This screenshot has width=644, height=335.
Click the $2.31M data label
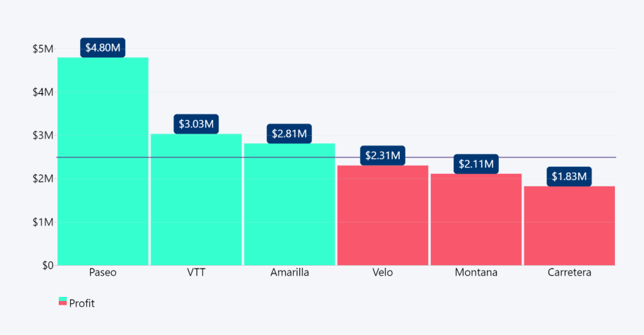click(x=383, y=155)
